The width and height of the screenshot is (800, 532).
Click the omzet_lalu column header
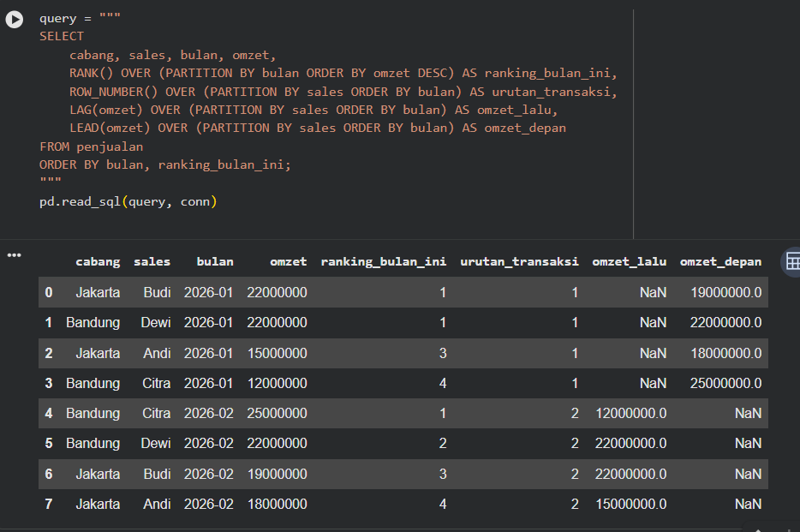[629, 261]
